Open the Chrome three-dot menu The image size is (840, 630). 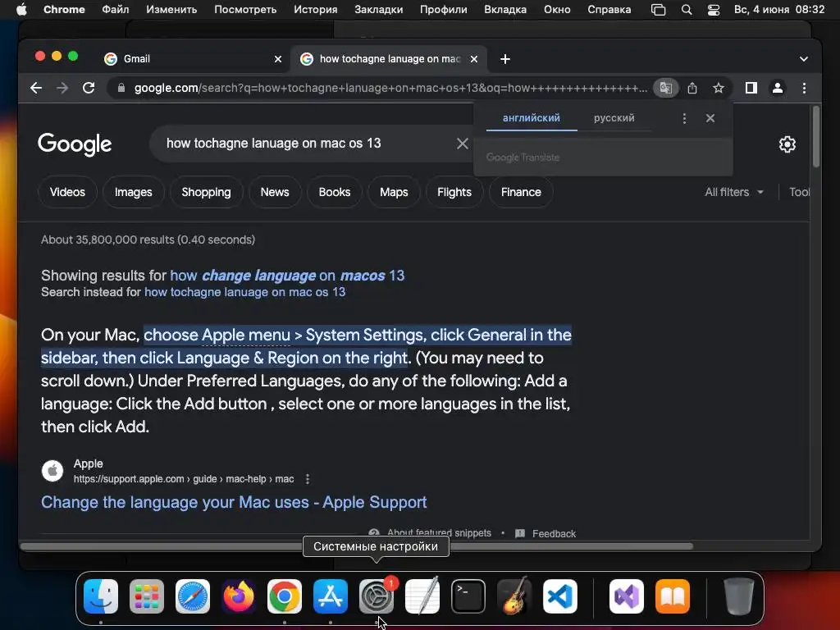tap(804, 88)
